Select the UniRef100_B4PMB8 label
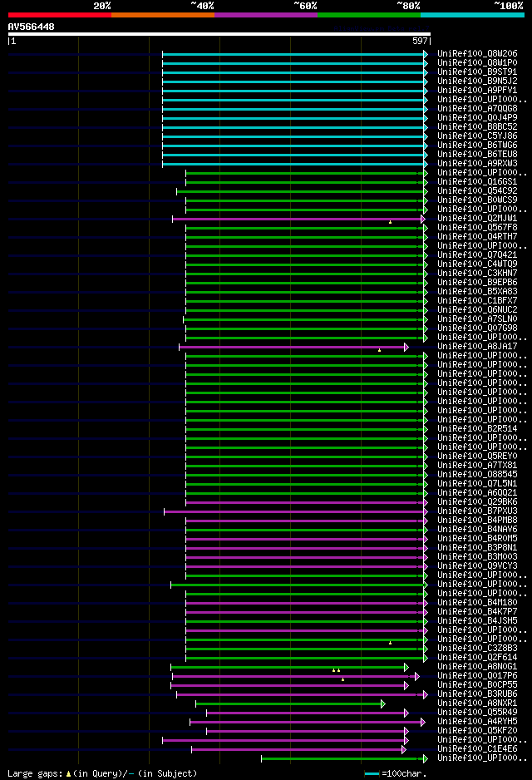Image resolution: width=532 pixels, height=780 pixels. click(x=477, y=521)
